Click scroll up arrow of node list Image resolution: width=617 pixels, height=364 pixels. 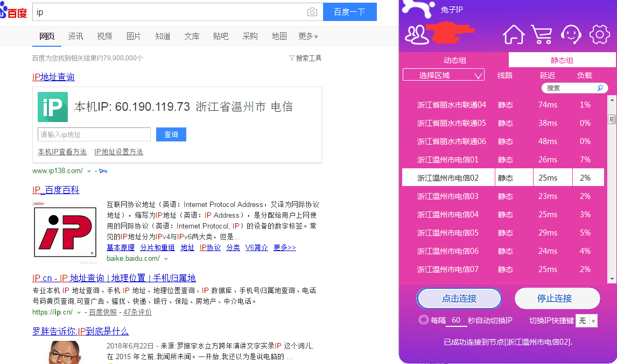coord(612,100)
